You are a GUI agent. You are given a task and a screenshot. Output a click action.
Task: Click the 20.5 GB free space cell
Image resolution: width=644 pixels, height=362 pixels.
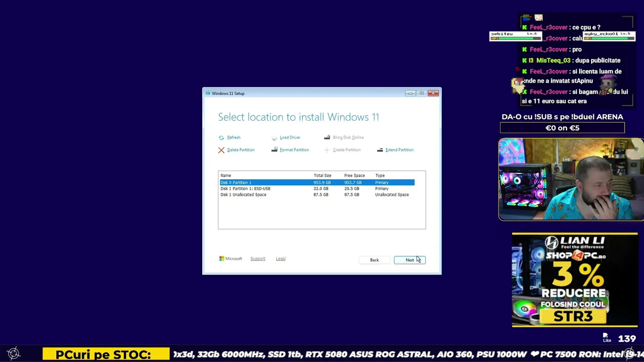352,189
